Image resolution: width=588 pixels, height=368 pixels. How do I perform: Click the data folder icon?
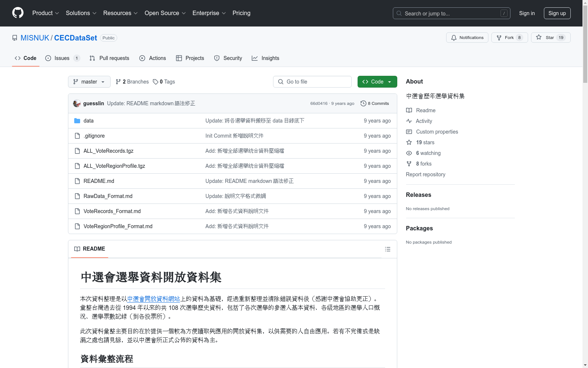77,121
